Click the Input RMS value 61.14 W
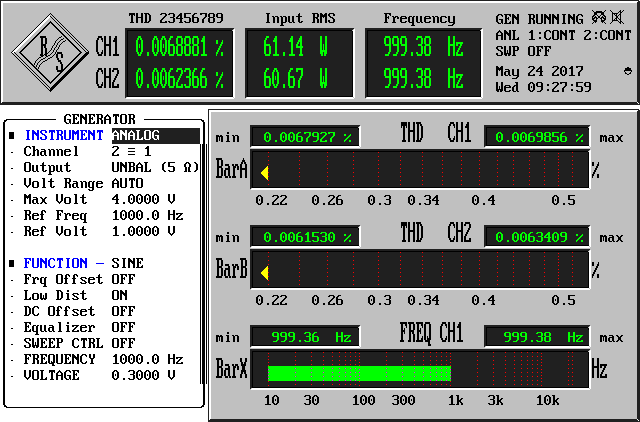This screenshot has height=422, width=640. (x=296, y=47)
